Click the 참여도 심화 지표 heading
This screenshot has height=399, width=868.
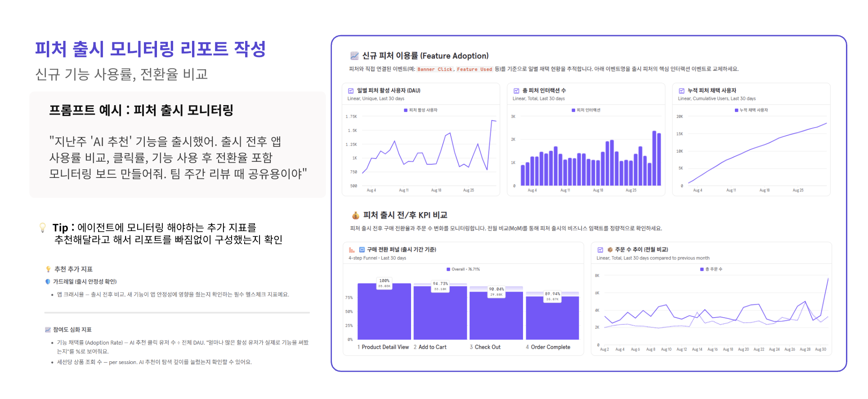72,330
